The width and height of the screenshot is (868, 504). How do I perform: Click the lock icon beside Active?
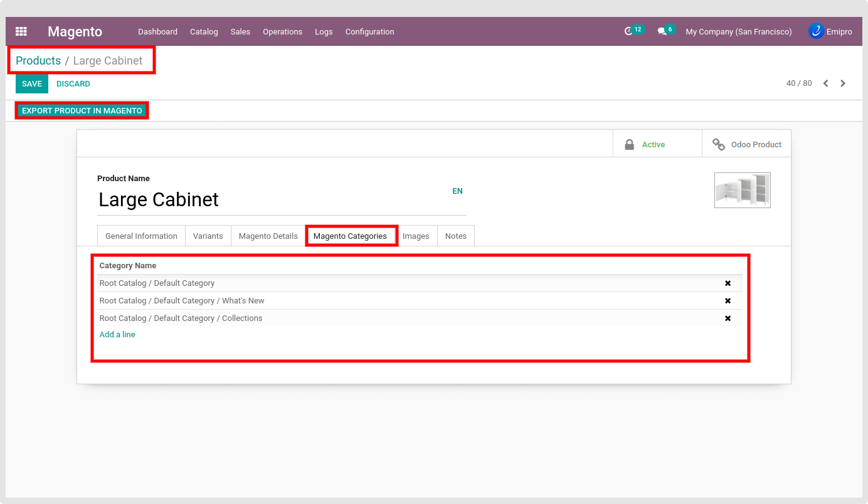click(x=629, y=144)
